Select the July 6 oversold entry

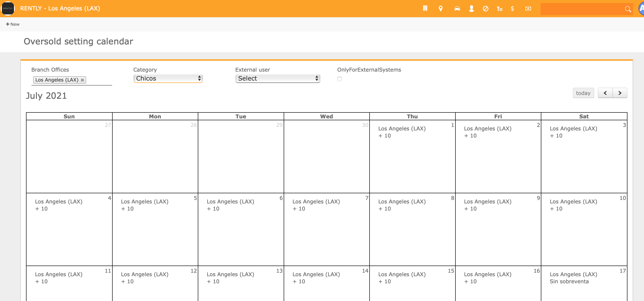point(230,205)
